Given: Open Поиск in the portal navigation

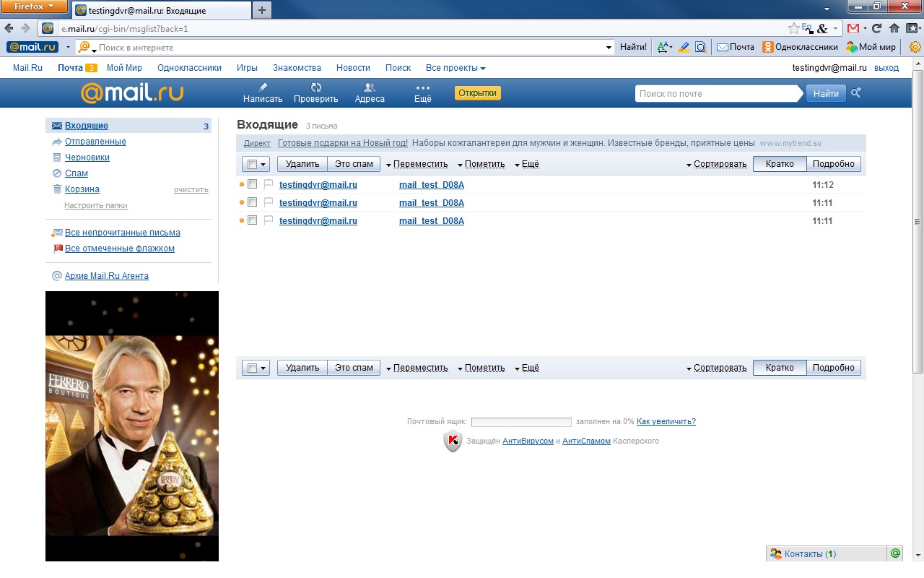Looking at the screenshot, I should click(x=398, y=68).
